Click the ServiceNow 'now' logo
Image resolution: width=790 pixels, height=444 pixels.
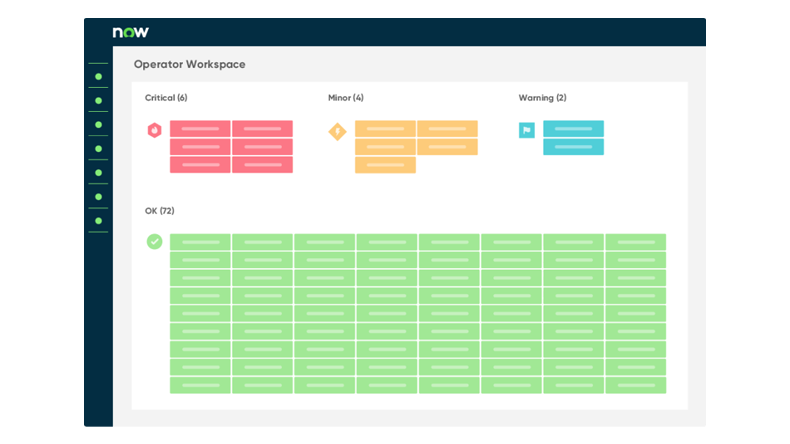coord(131,32)
